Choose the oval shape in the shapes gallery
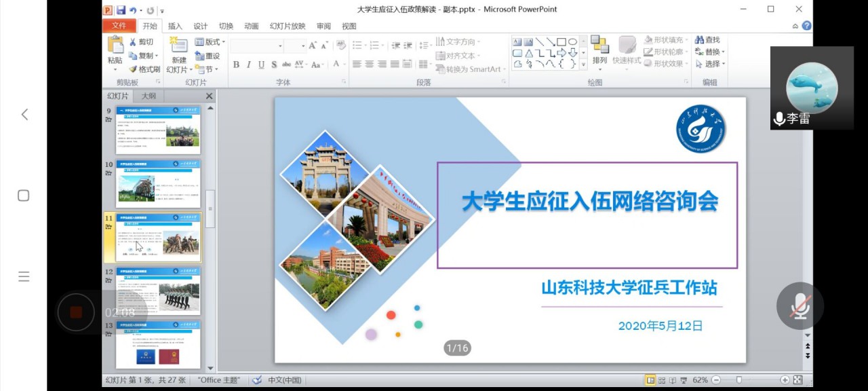868x391 pixels. pos(572,42)
